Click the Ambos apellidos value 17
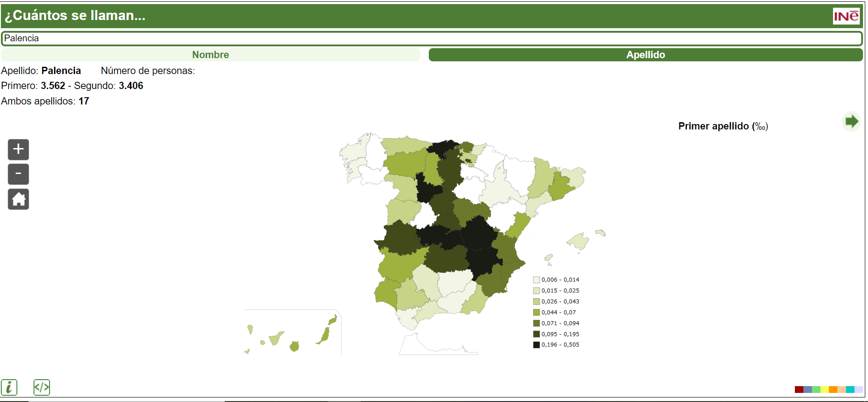 pyautogui.click(x=84, y=101)
